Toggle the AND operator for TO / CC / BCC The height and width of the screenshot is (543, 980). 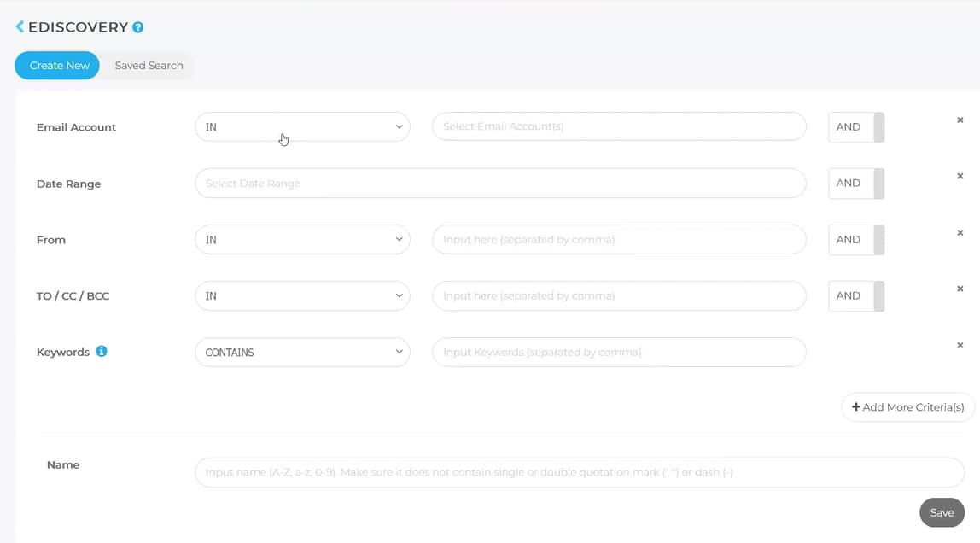pos(856,296)
